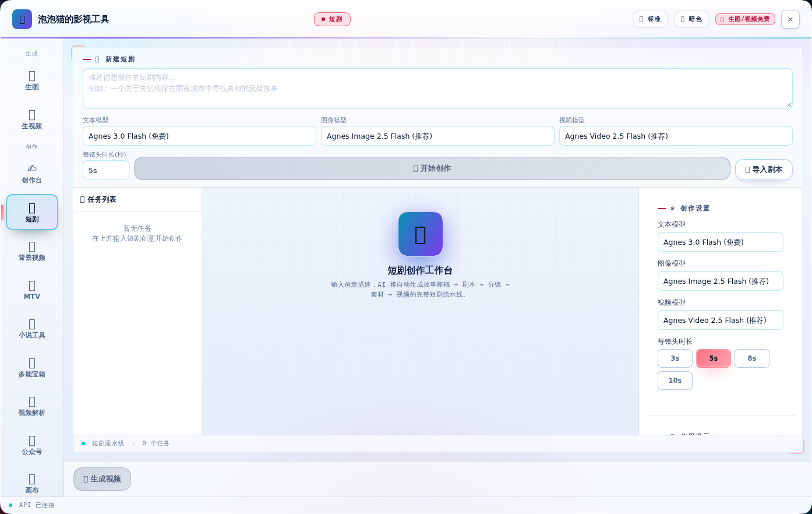
Task: Click the app logo icon in header
Action: 22,19
